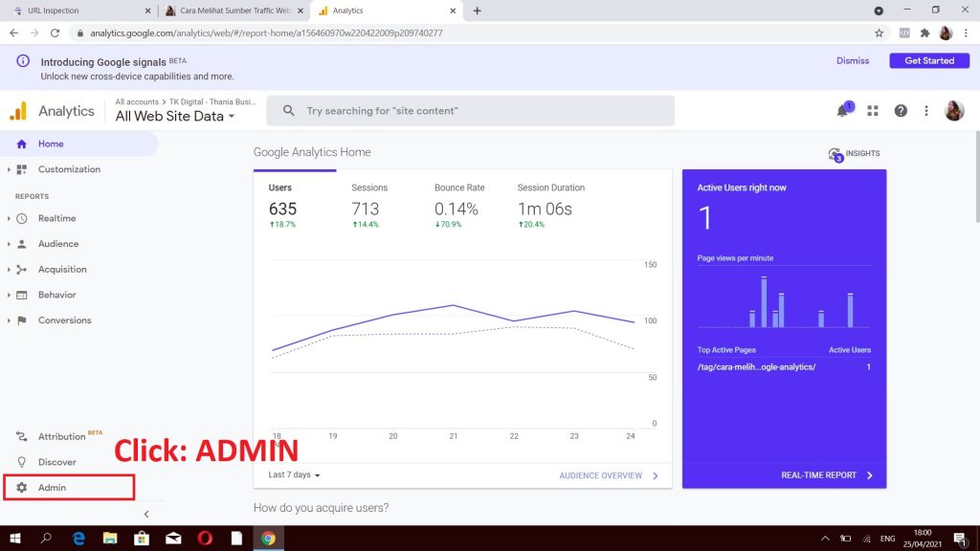Click the Customization grid icon
The width and height of the screenshot is (980, 551).
click(22, 169)
